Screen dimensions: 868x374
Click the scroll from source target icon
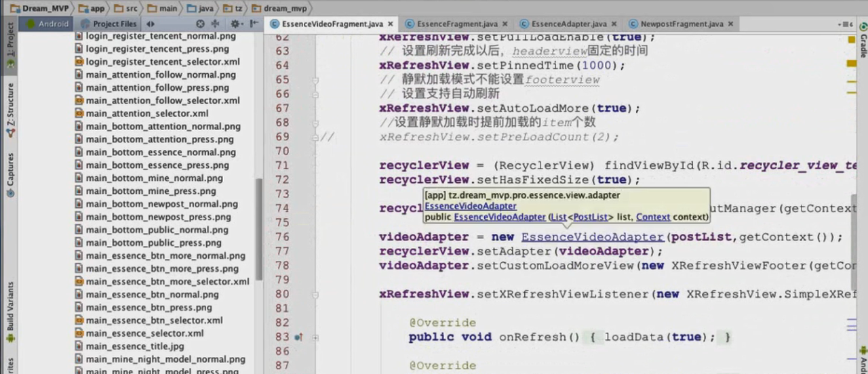click(201, 24)
